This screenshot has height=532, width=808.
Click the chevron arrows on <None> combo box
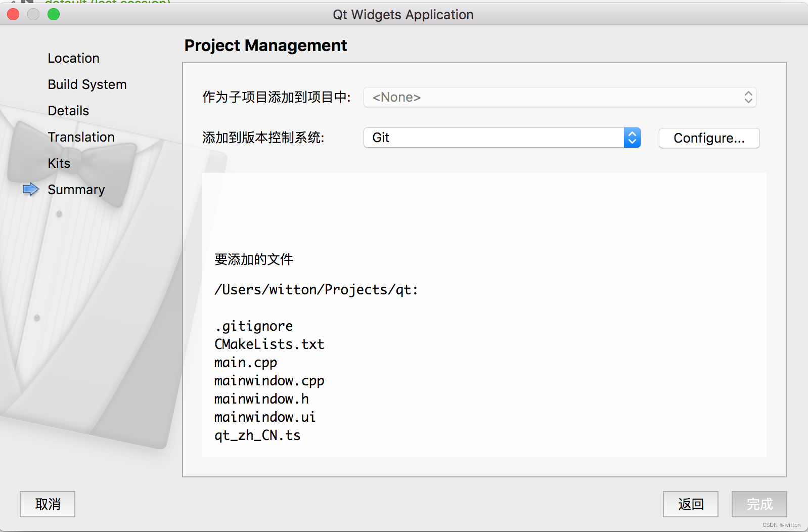coord(748,97)
